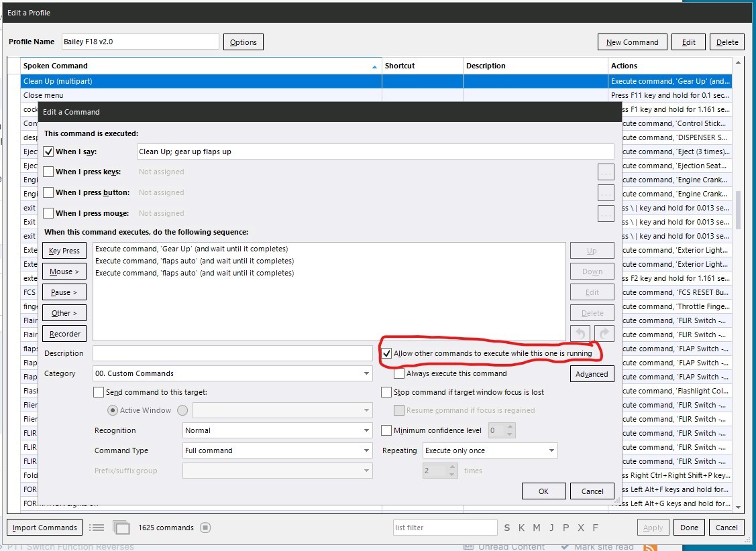Click Import Commands button
The image size is (756, 551).
click(x=44, y=528)
